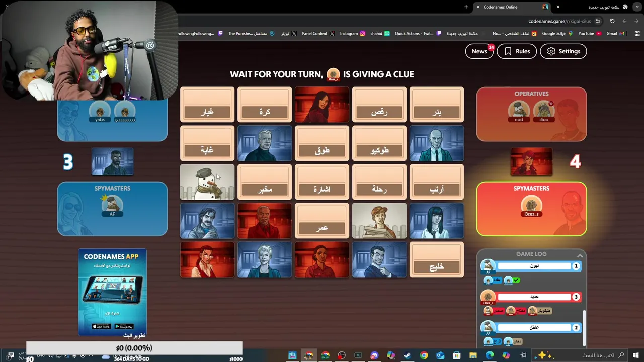This screenshot has height=362, width=644.
Task: Pick the طوق word card
Action: coord(322,143)
